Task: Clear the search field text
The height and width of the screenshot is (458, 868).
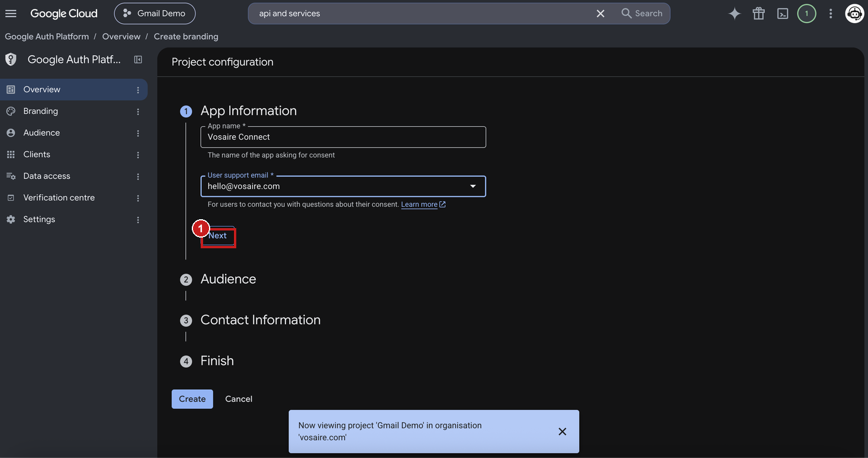Action: click(x=600, y=13)
